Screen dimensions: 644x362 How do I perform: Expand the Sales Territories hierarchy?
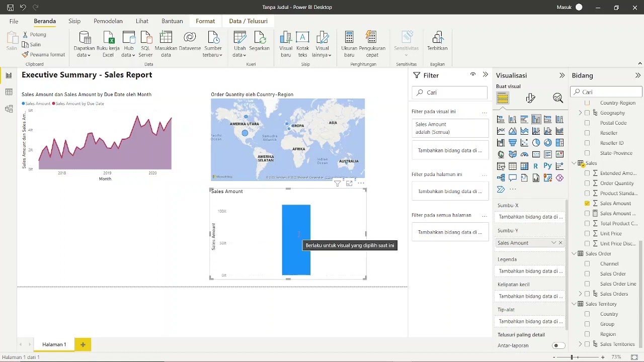click(580, 344)
